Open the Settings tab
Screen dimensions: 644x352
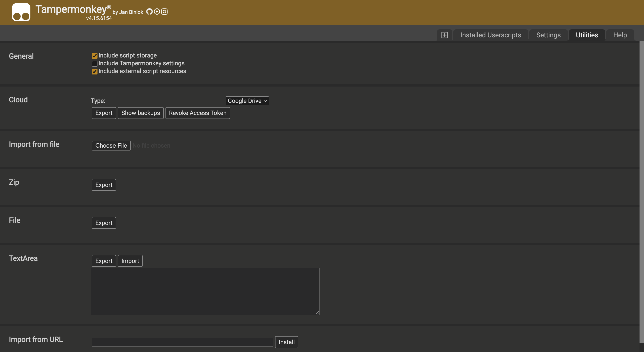548,35
